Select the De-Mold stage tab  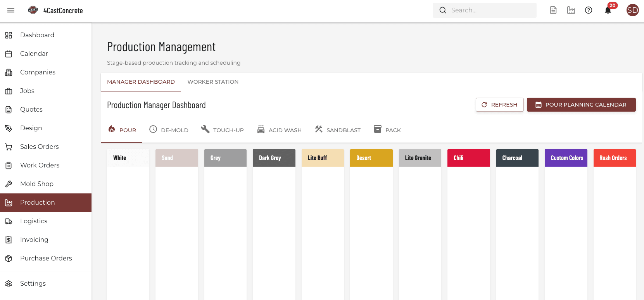click(x=169, y=130)
